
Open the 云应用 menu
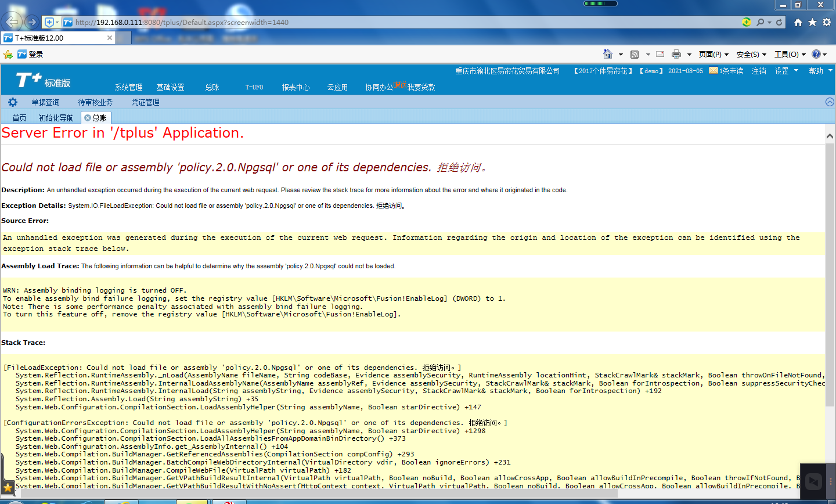click(337, 87)
